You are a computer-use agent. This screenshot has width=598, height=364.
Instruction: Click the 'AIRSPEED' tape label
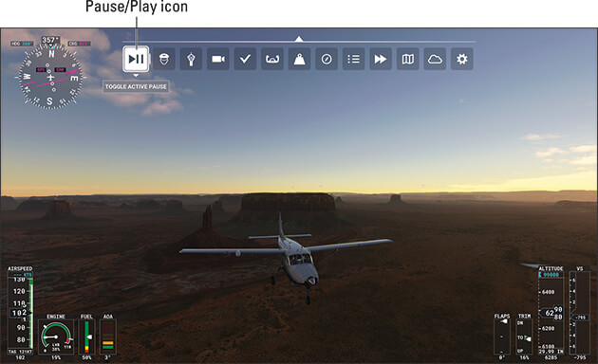20,269
